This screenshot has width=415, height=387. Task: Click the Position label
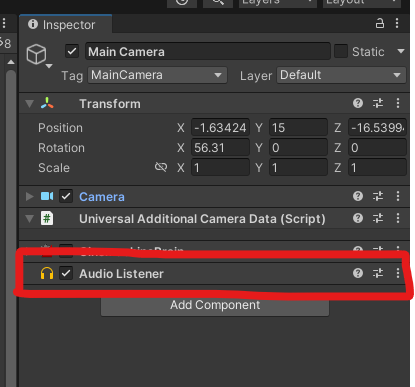click(x=60, y=128)
